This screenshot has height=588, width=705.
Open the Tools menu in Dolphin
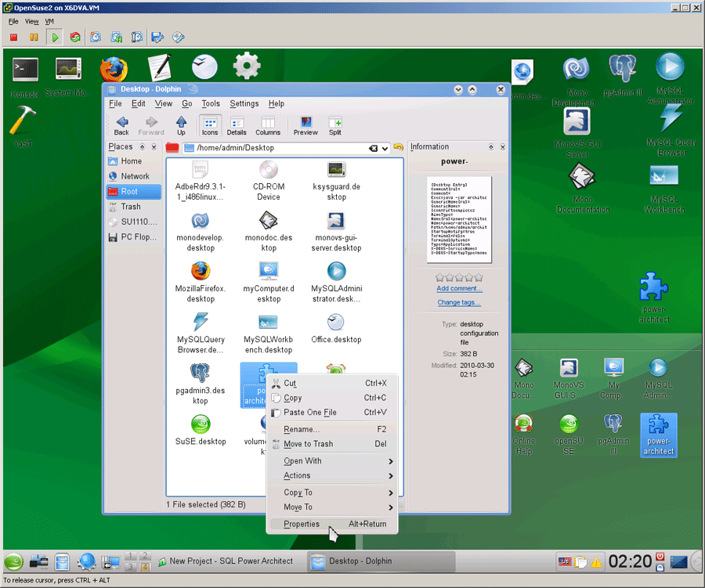pos(211,104)
